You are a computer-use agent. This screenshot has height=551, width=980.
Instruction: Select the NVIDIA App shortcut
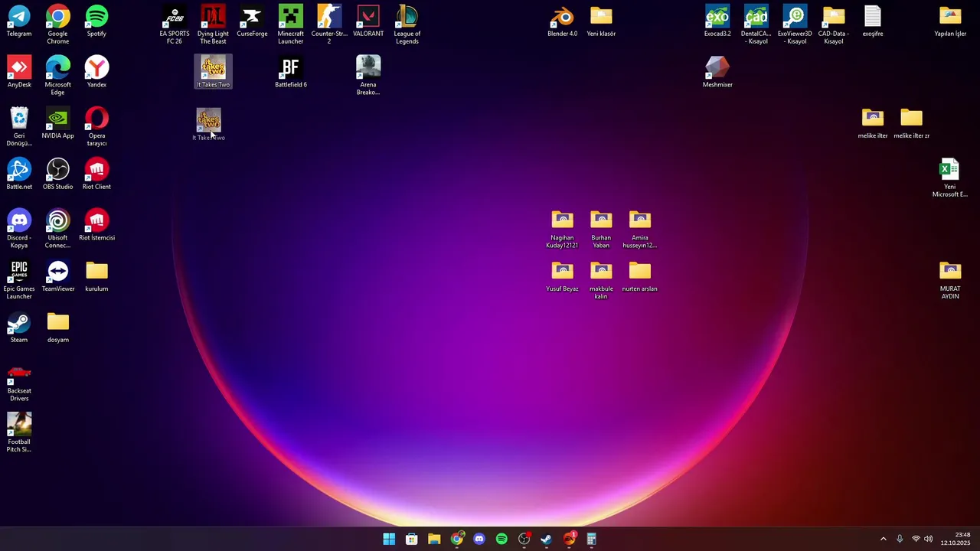58,123
